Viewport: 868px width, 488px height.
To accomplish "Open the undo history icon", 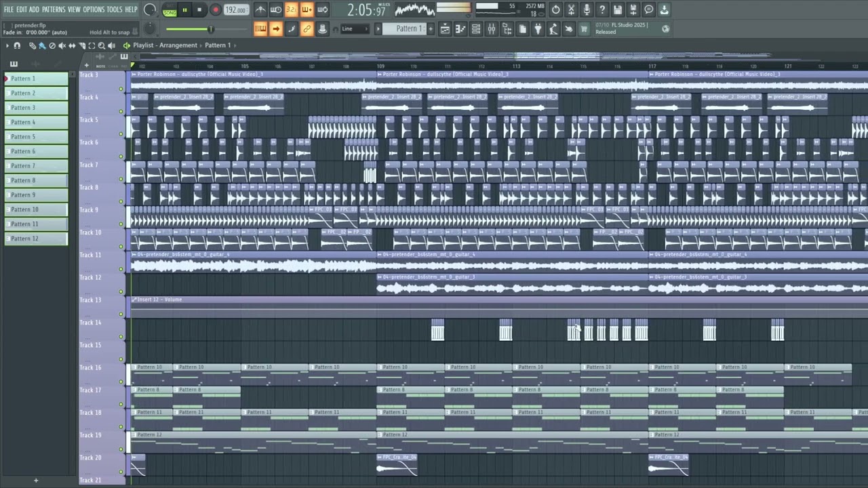I will (556, 9).
